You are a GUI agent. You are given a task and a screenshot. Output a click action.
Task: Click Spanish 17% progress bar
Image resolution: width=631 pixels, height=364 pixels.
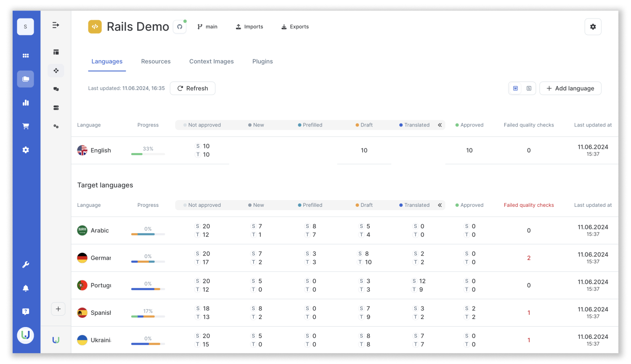[148, 317]
